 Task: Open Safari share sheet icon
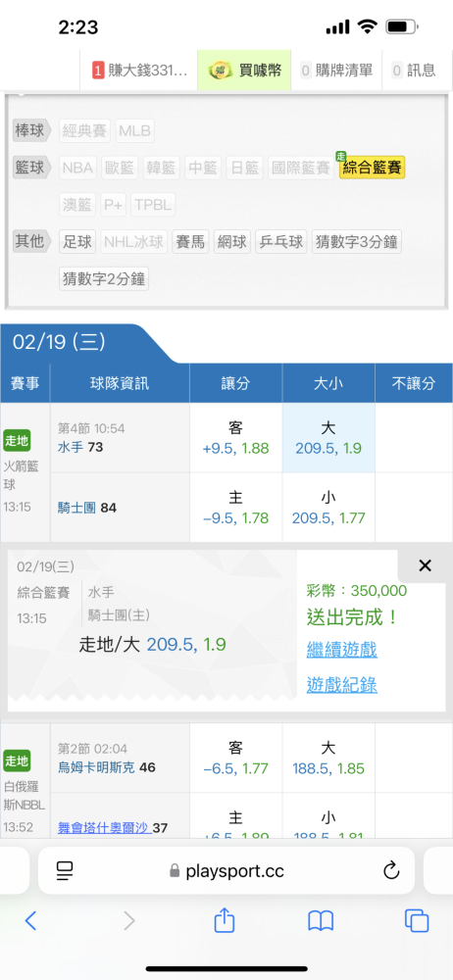click(224, 919)
